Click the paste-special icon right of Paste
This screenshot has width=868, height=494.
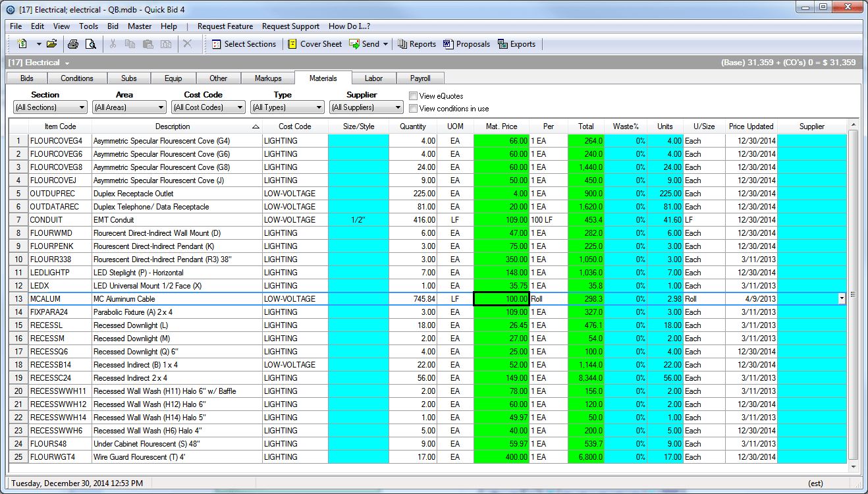[166, 44]
